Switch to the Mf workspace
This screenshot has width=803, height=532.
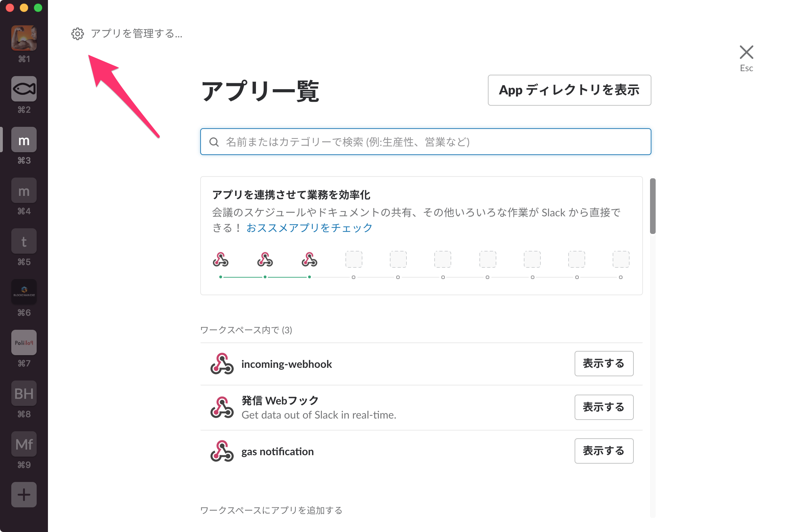24,444
